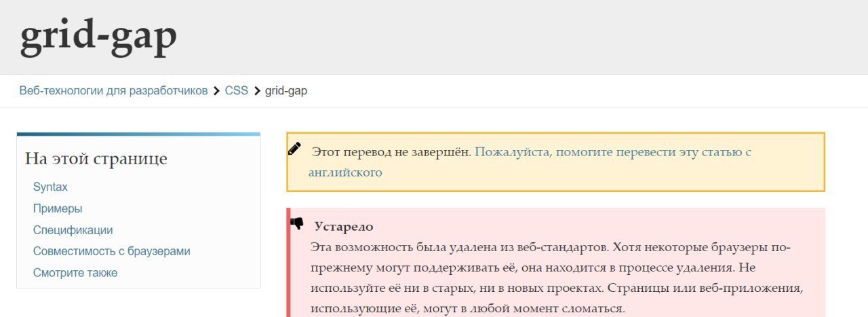The height and width of the screenshot is (317, 868).
Task: Open the Веб-технологии для разработчиков breadcrumb link
Action: (x=113, y=90)
